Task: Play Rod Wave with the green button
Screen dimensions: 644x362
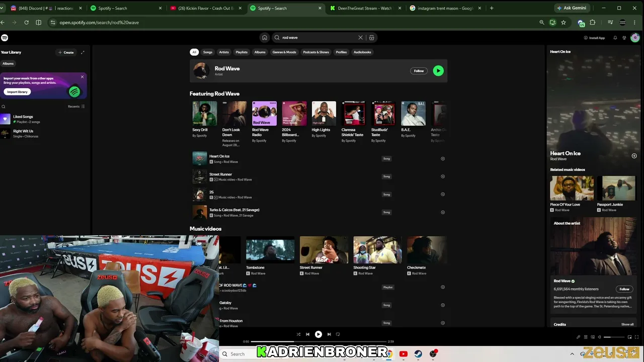Action: coord(438,71)
